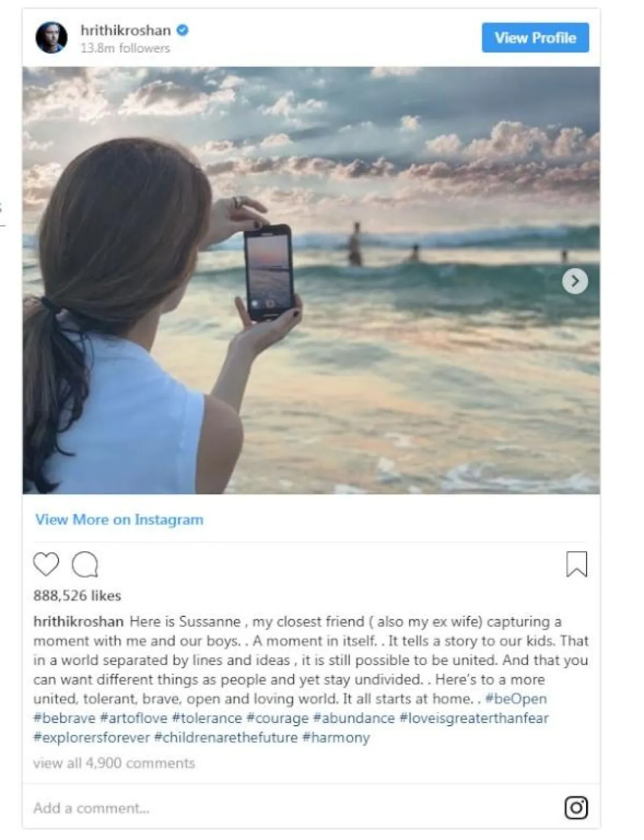Click hrithikroshan username in the header
The height and width of the screenshot is (840, 644).
[x=126, y=30]
